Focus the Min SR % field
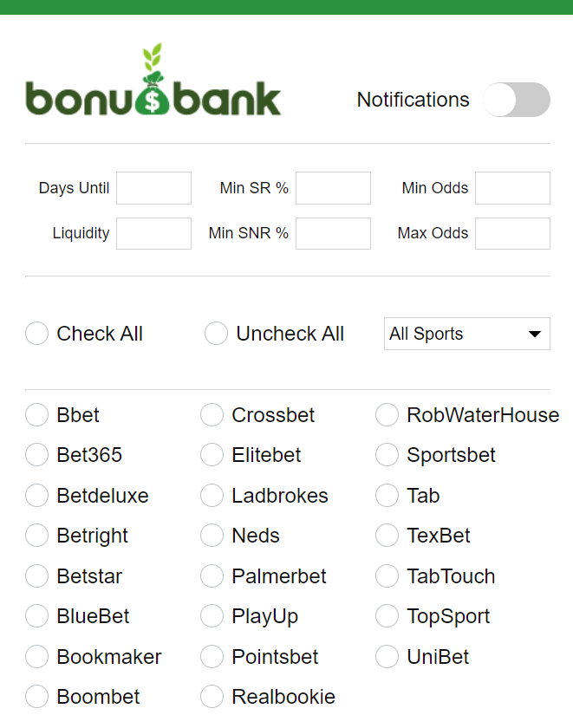The image size is (573, 728). (x=334, y=188)
